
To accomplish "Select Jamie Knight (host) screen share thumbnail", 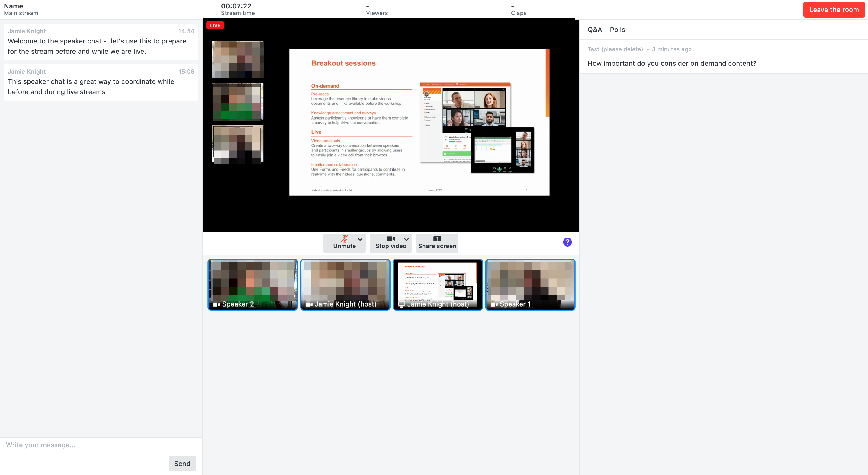I will click(437, 285).
